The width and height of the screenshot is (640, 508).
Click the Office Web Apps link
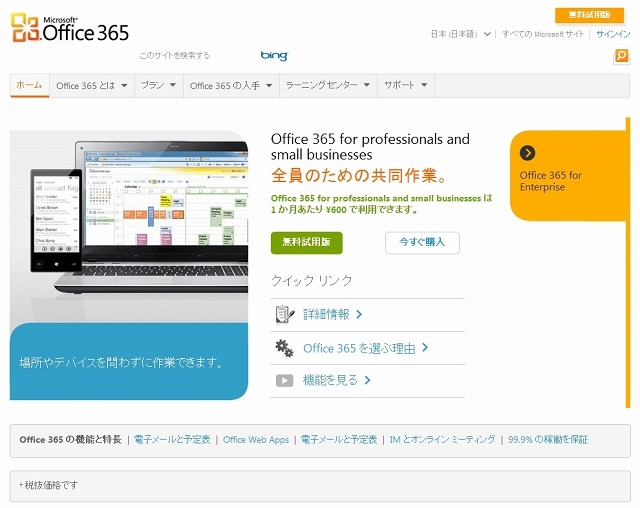(x=256, y=440)
